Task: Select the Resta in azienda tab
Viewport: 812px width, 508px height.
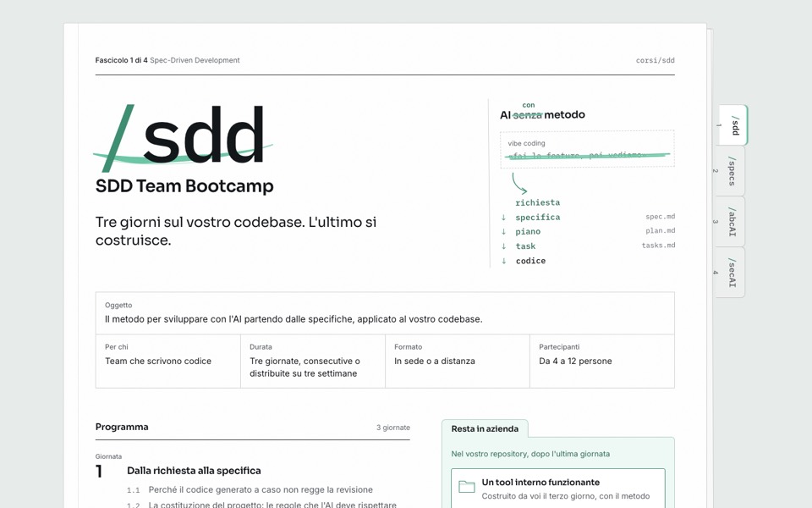Action: click(485, 428)
